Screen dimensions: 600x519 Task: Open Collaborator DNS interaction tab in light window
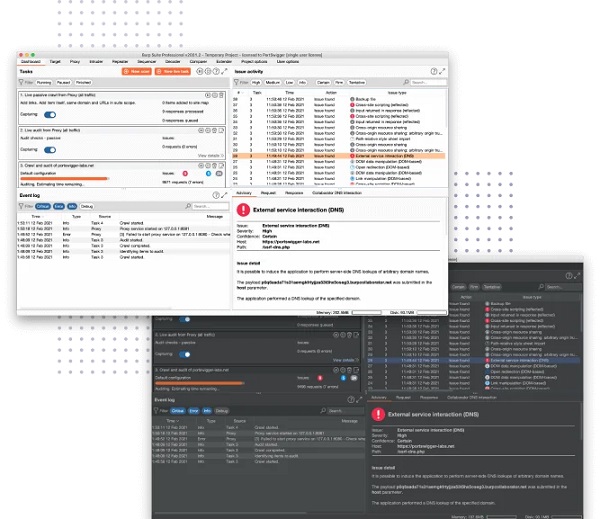(337, 193)
